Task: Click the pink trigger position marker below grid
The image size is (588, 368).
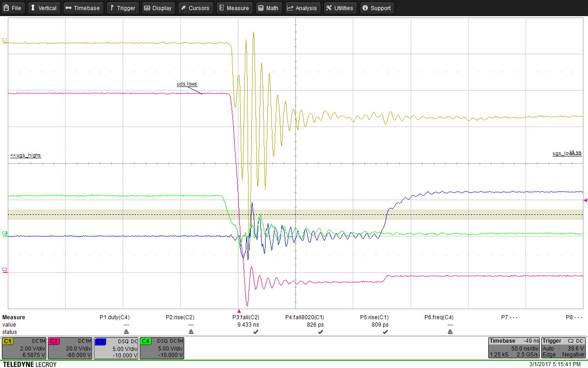Action: (x=239, y=311)
